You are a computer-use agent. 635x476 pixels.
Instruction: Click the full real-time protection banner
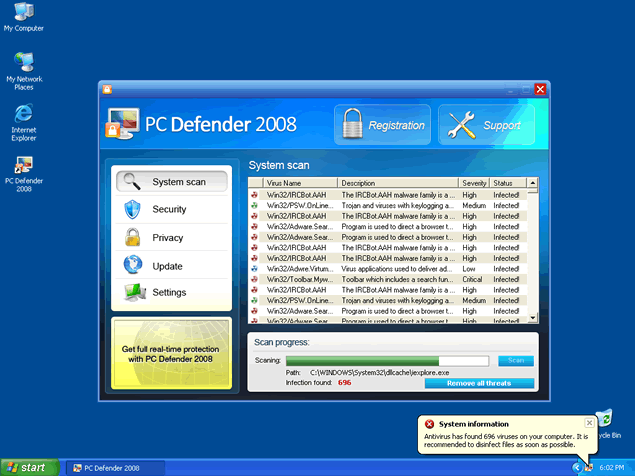click(170, 354)
